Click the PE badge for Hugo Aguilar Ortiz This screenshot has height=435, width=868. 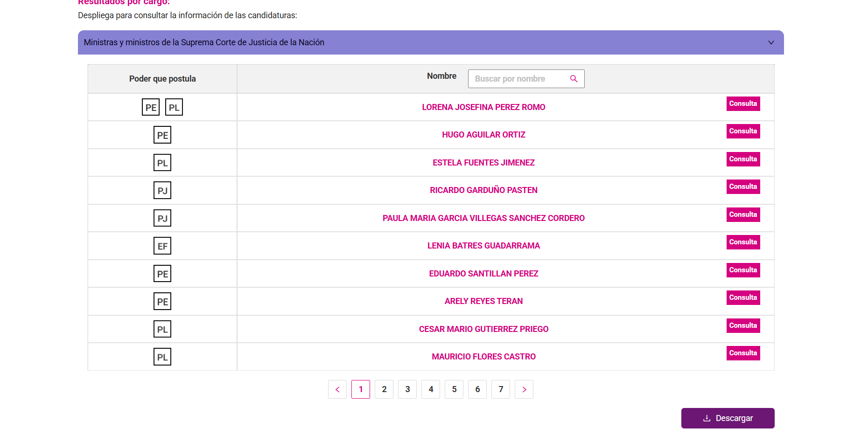pyautogui.click(x=162, y=135)
